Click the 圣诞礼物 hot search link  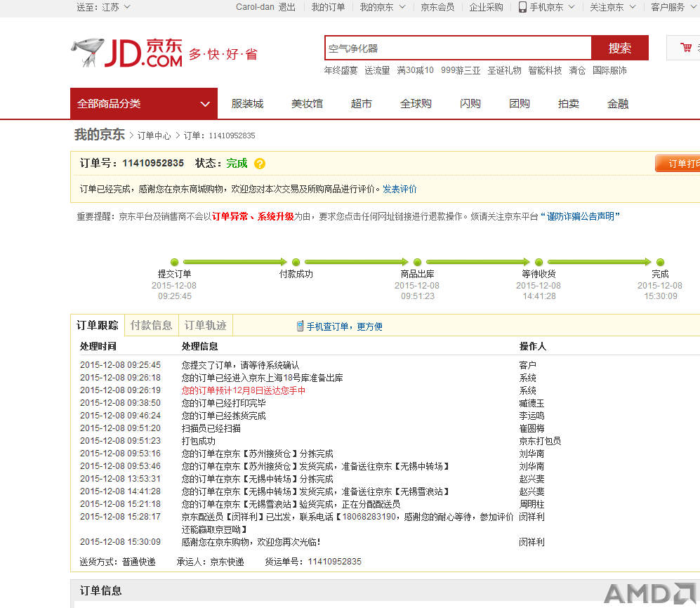pos(505,70)
